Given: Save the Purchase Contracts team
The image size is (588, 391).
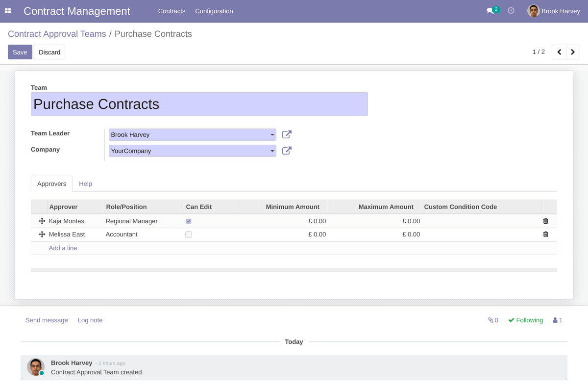Looking at the screenshot, I should click(20, 52).
